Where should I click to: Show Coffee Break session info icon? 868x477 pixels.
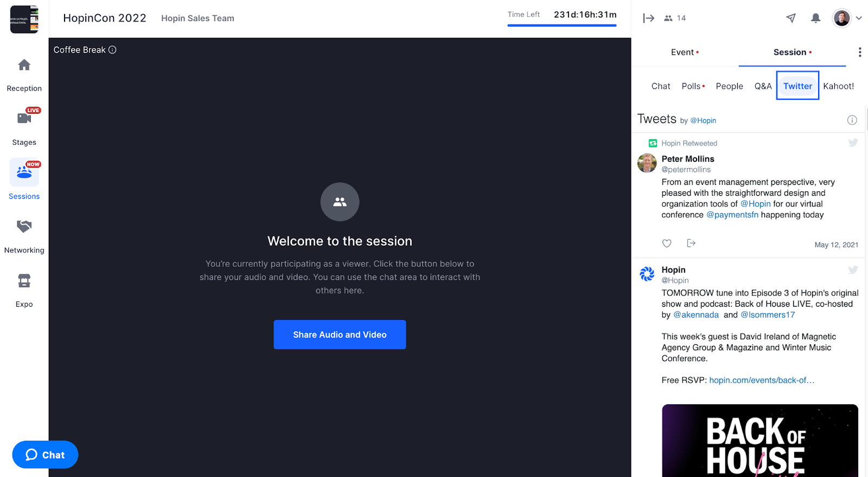112,50
